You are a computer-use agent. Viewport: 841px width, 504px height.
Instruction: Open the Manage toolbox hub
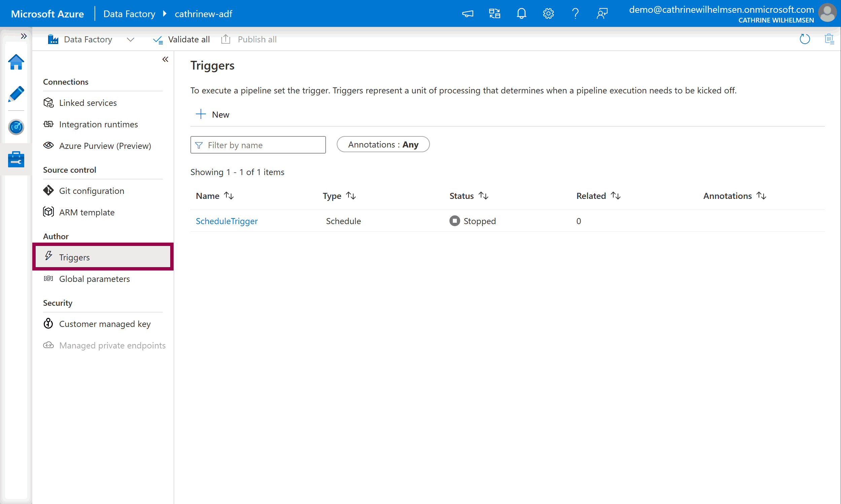(16, 159)
